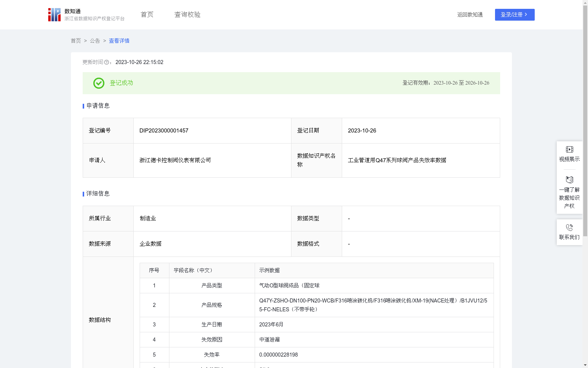Open 视频展示 video icon in sidebar
Screen dimensions: 588x368
click(x=569, y=149)
